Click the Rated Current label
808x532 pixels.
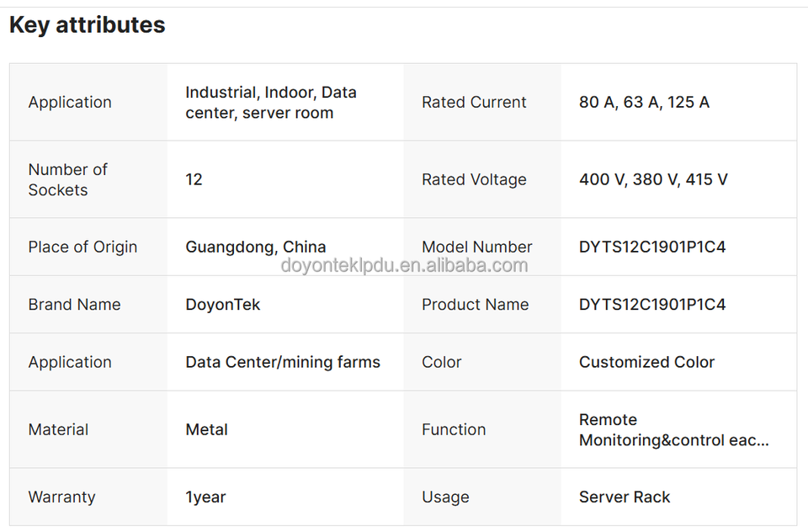(x=474, y=102)
